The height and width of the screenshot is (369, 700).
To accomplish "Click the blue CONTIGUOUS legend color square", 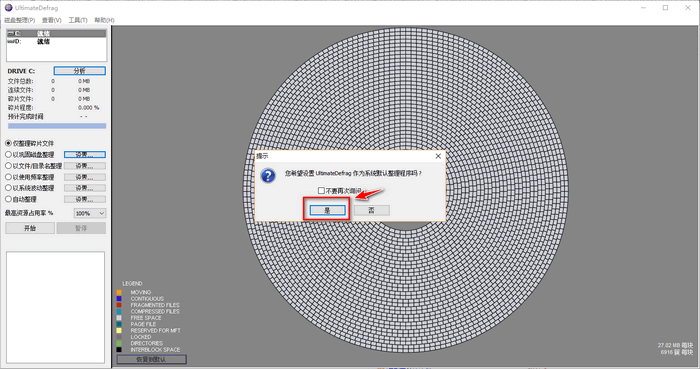I will click(x=119, y=299).
